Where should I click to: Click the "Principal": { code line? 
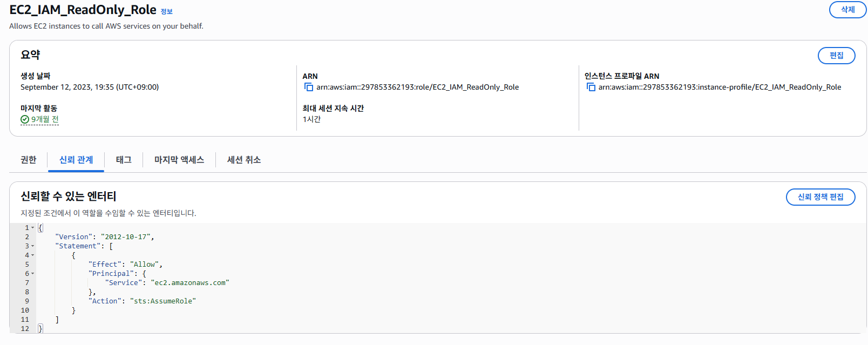117,274
